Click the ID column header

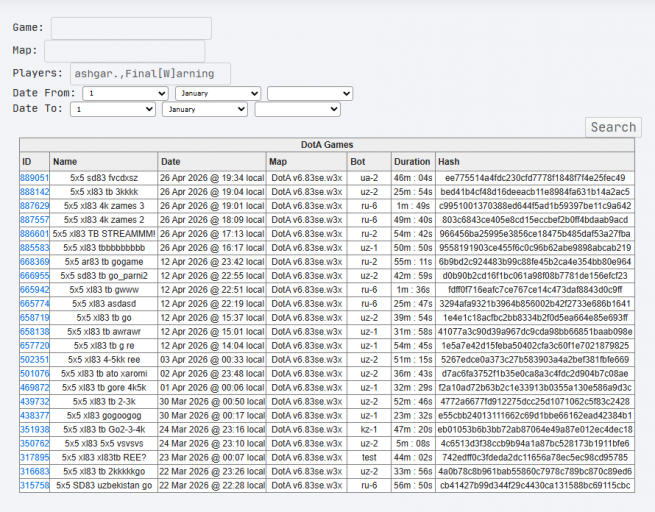(35, 162)
